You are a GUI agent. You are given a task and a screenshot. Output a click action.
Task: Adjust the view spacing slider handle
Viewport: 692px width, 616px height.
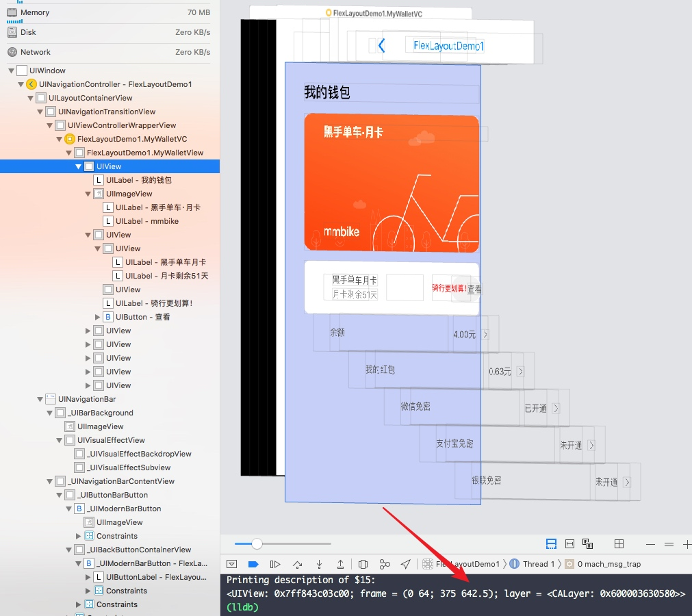click(257, 543)
